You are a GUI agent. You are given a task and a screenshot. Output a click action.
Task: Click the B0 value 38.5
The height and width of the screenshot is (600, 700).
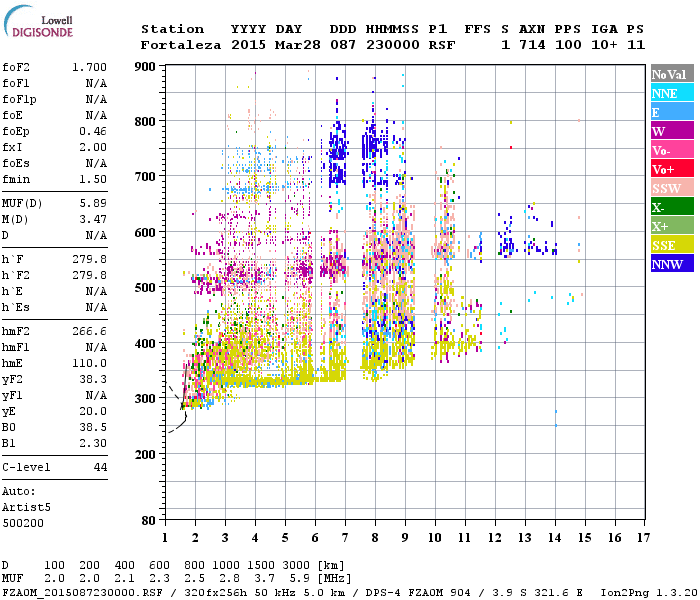coord(93,427)
